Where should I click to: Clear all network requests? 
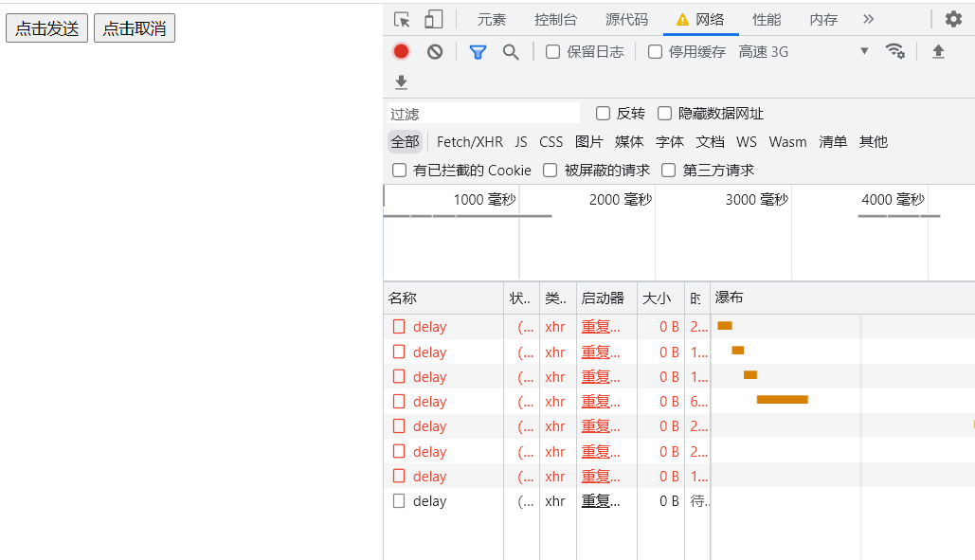434,52
